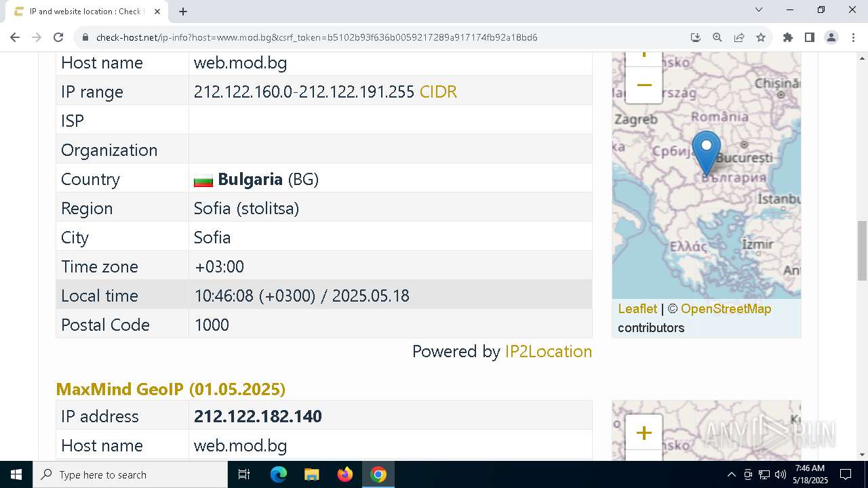This screenshot has height=488, width=868.
Task: Open the taskbar clock 7:46 AM
Action: [x=810, y=474]
